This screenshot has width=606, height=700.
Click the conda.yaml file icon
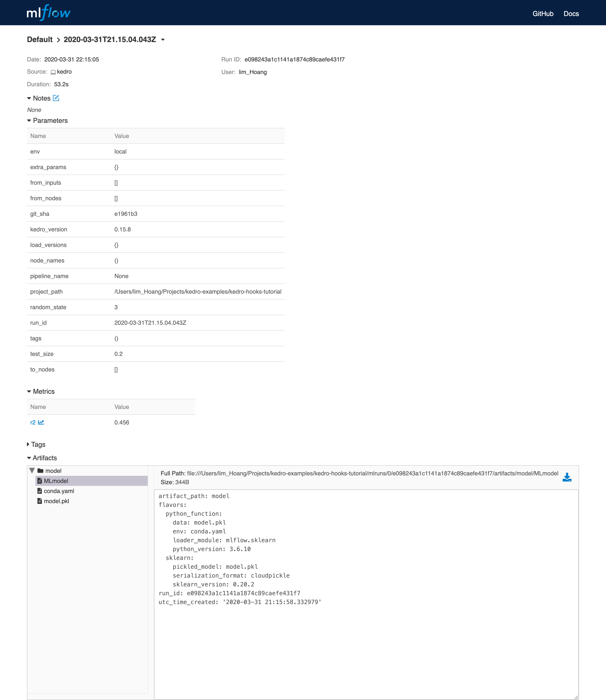(40, 491)
